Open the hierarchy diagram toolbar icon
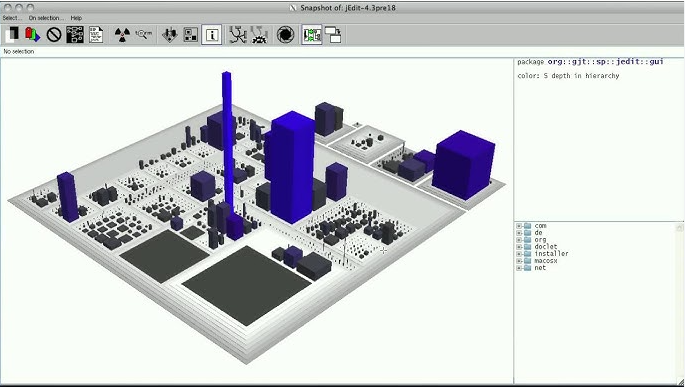 [75, 35]
